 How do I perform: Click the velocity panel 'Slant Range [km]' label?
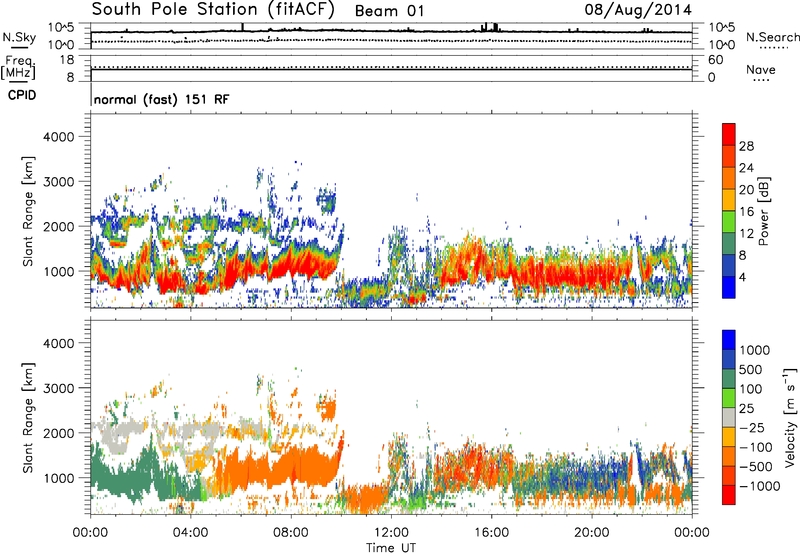click(28, 418)
